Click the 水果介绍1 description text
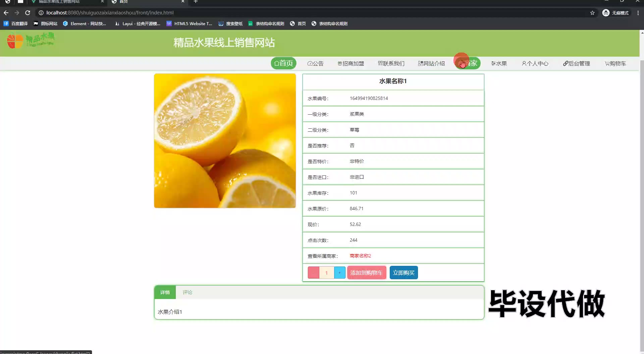 pyautogui.click(x=170, y=312)
